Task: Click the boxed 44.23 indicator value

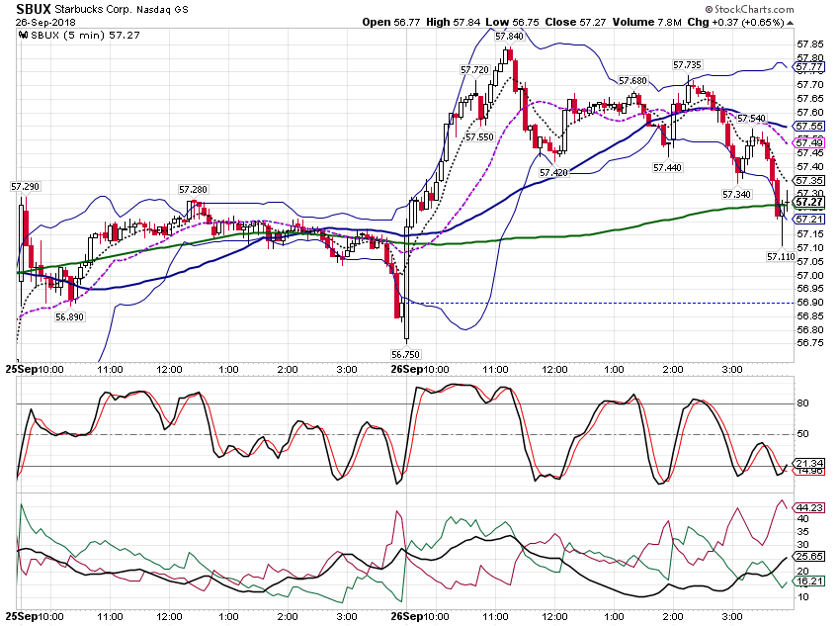Action: (x=809, y=507)
